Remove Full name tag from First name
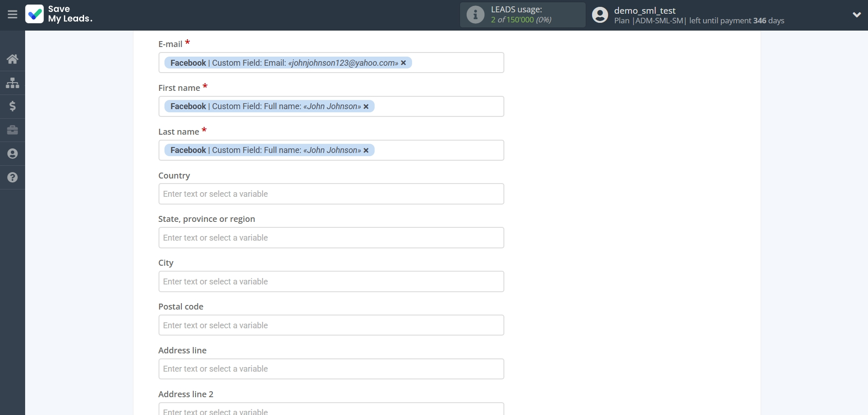This screenshot has width=868, height=415. click(366, 106)
